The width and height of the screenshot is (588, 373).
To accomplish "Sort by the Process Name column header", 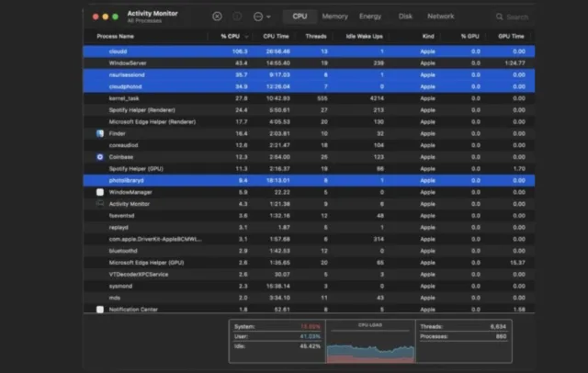I will 115,37.
